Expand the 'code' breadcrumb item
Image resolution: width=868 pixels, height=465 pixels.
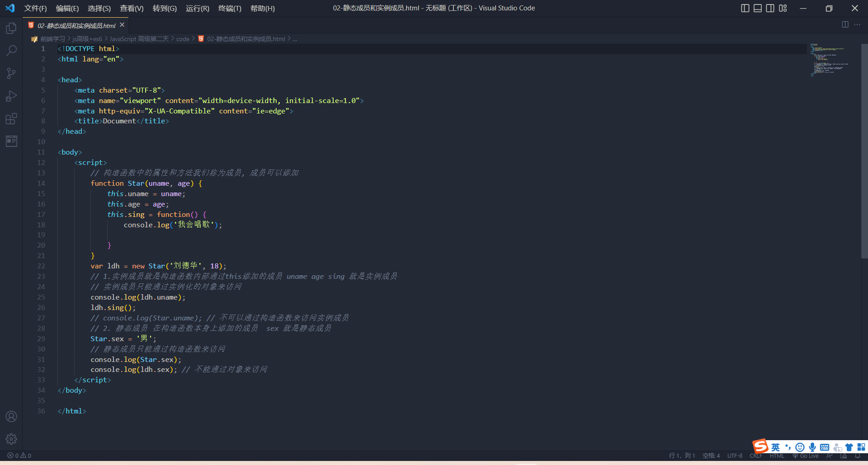click(x=183, y=39)
